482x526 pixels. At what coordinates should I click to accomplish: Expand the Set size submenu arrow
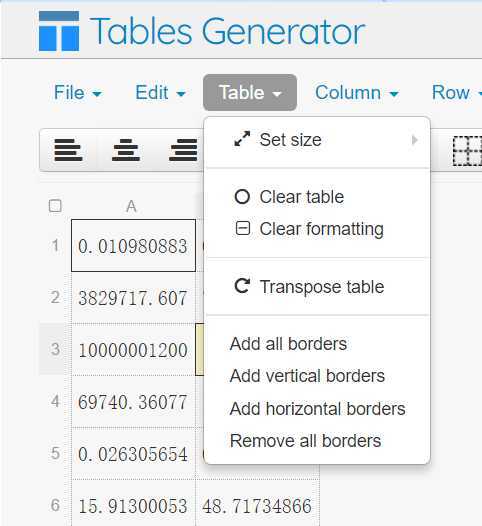pos(415,140)
